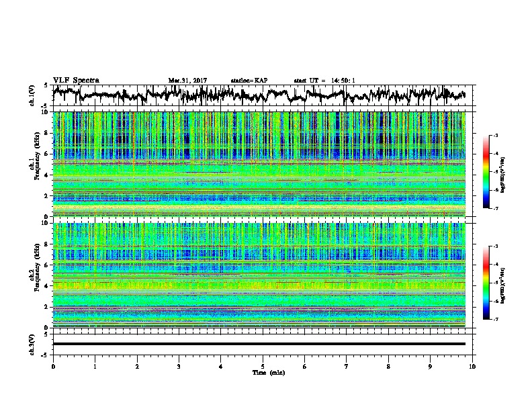Select the date 'Mar.31, 2017' in header
The image size is (532, 411).
[x=187, y=81]
